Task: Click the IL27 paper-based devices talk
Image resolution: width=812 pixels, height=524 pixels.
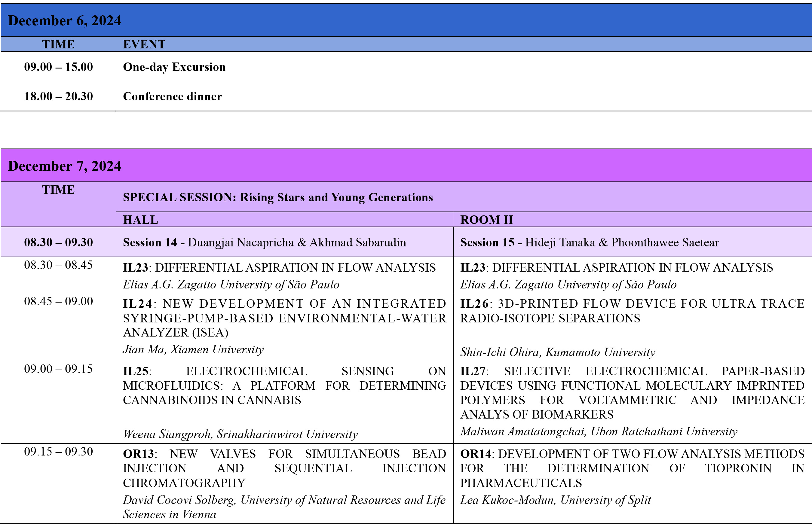Action: pos(632,392)
